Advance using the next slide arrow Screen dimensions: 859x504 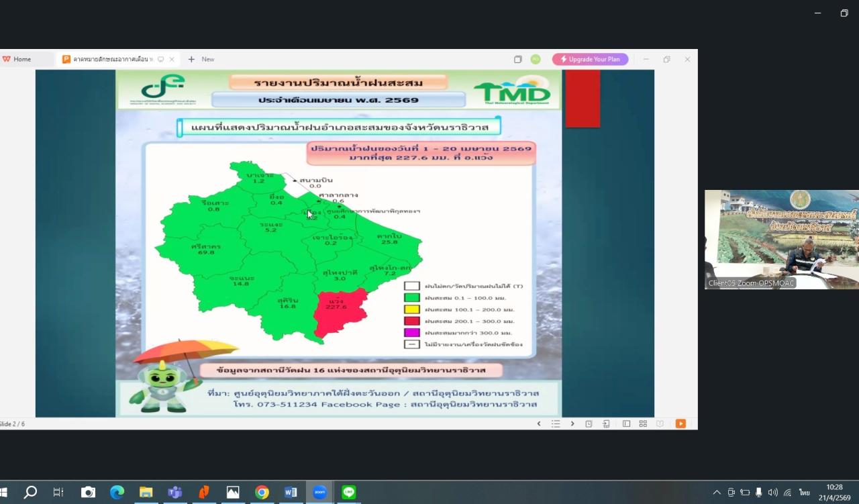pyautogui.click(x=572, y=423)
